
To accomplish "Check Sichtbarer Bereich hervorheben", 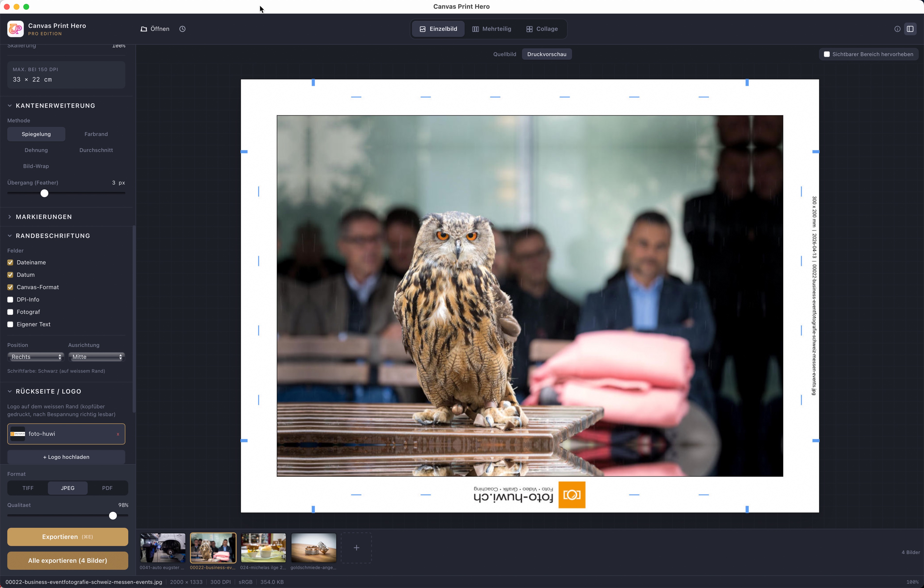I will [x=827, y=54].
